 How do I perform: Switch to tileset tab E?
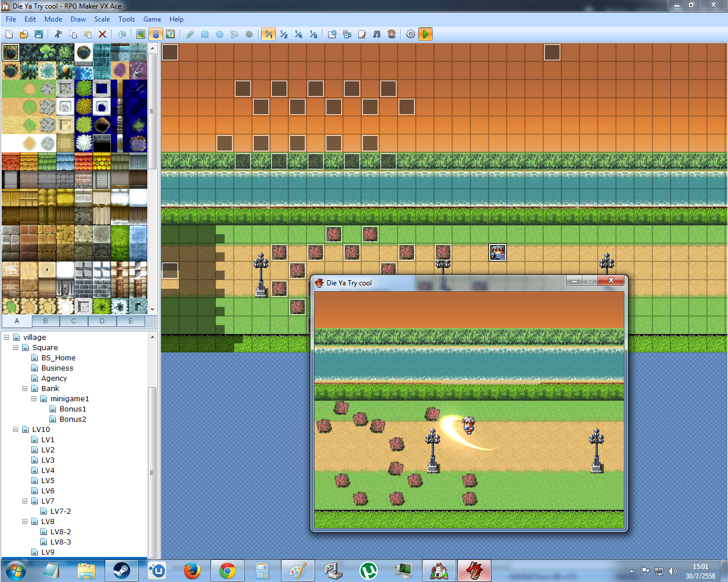(131, 321)
